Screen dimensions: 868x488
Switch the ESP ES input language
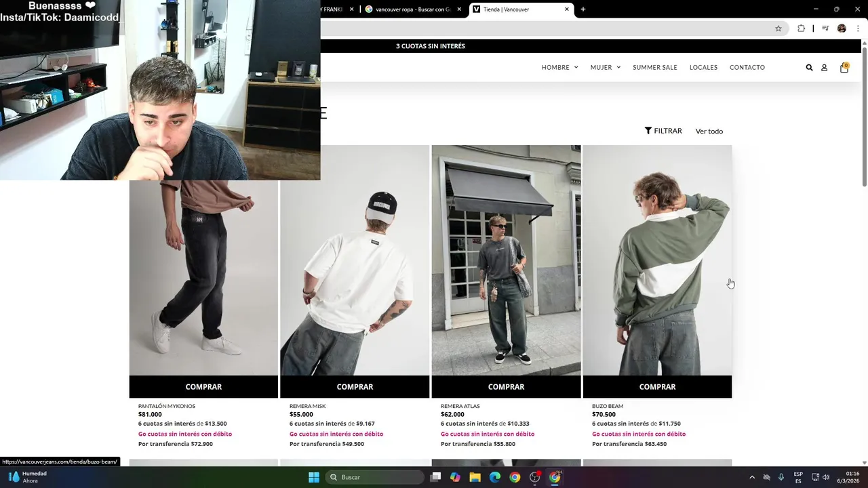coord(798,477)
